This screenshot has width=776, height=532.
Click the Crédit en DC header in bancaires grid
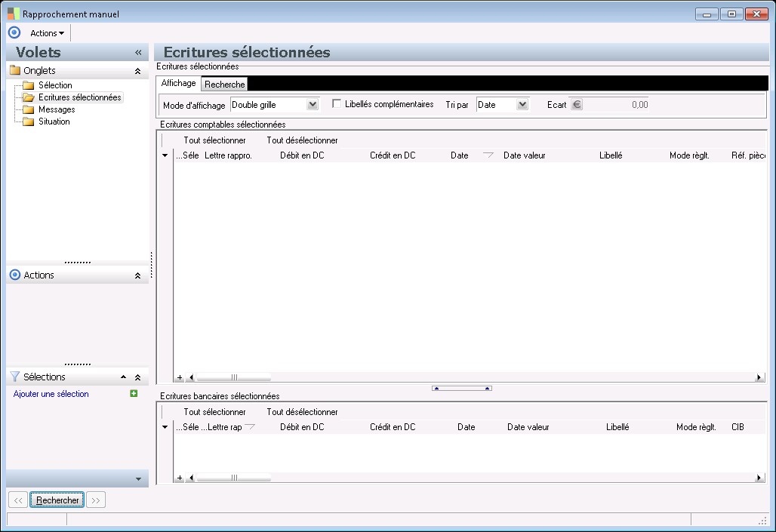393,427
